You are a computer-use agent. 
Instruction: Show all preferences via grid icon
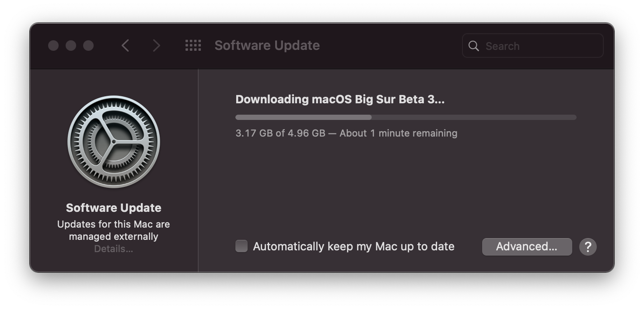193,46
